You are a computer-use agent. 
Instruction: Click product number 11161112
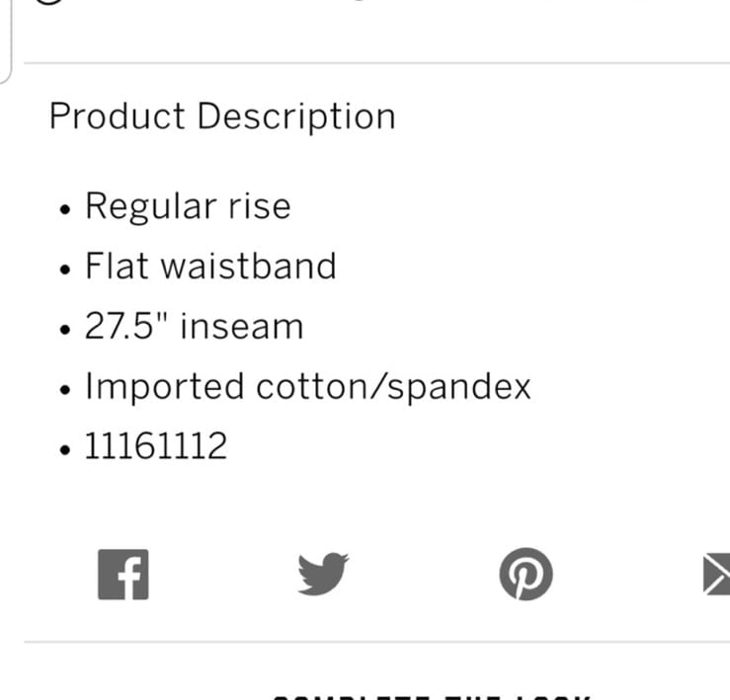(x=155, y=446)
